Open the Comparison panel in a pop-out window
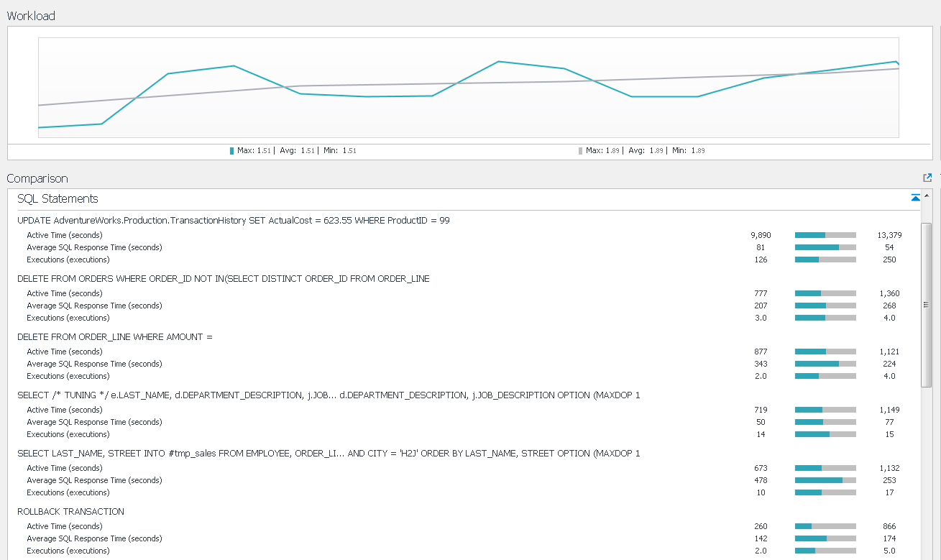 click(x=927, y=178)
